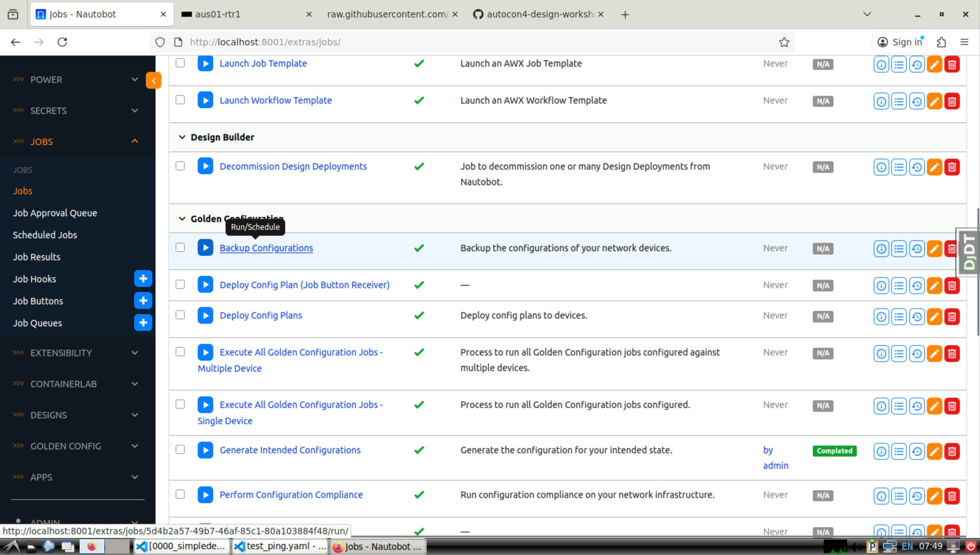This screenshot has width=980, height=555.
Task: Run the Backup Configurations job
Action: click(x=205, y=248)
